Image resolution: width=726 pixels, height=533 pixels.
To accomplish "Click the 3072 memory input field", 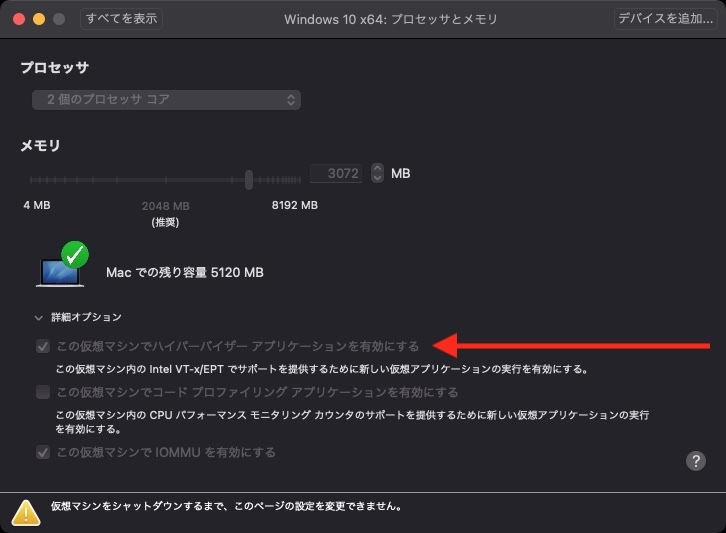I will (336, 174).
